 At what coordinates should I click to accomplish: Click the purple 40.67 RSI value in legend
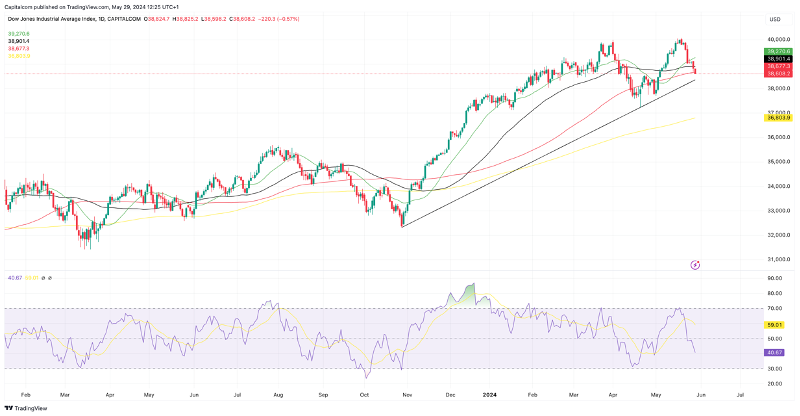[x=14, y=277]
